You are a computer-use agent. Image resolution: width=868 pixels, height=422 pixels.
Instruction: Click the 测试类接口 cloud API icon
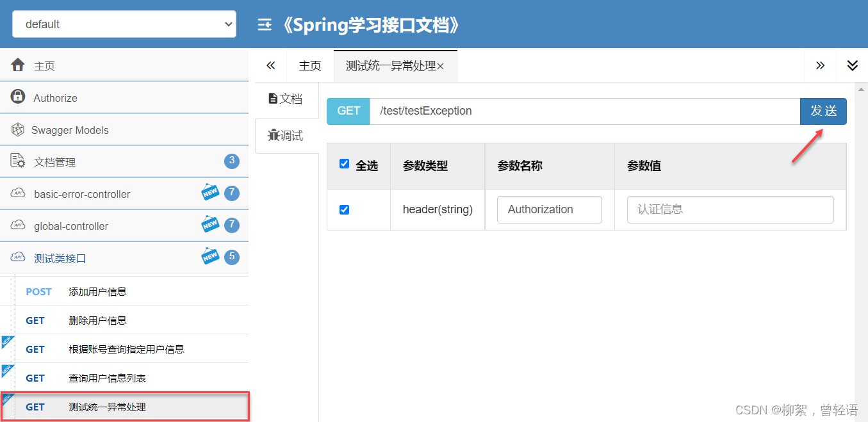click(x=18, y=257)
